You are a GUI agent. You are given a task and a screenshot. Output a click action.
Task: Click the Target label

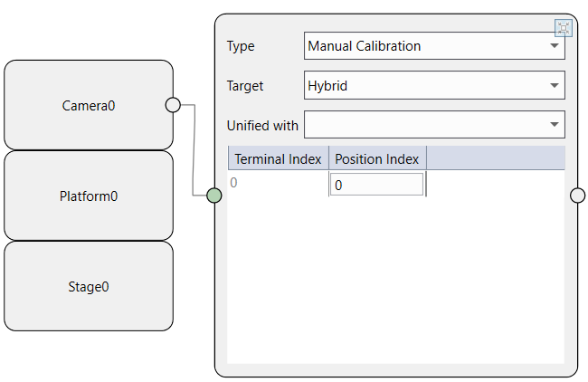coord(245,86)
